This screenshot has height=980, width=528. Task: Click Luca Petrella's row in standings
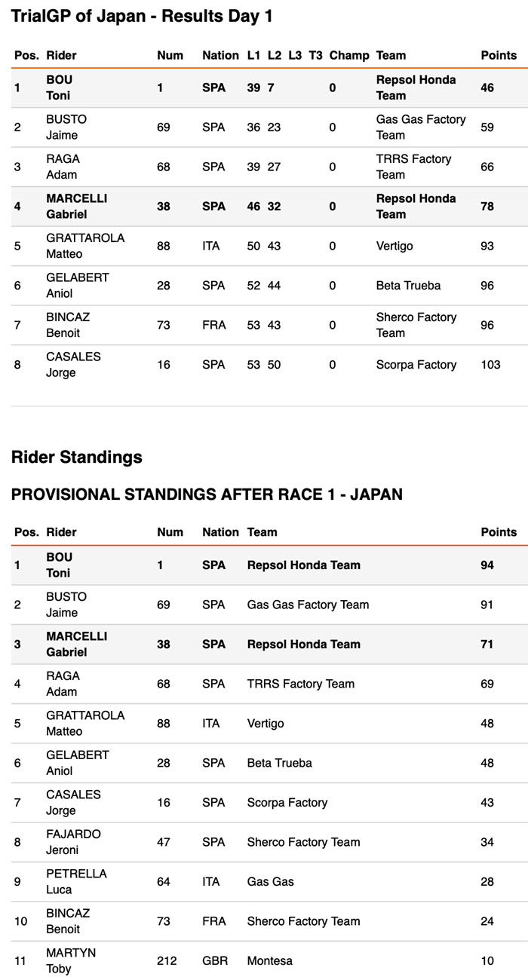pos(264,882)
